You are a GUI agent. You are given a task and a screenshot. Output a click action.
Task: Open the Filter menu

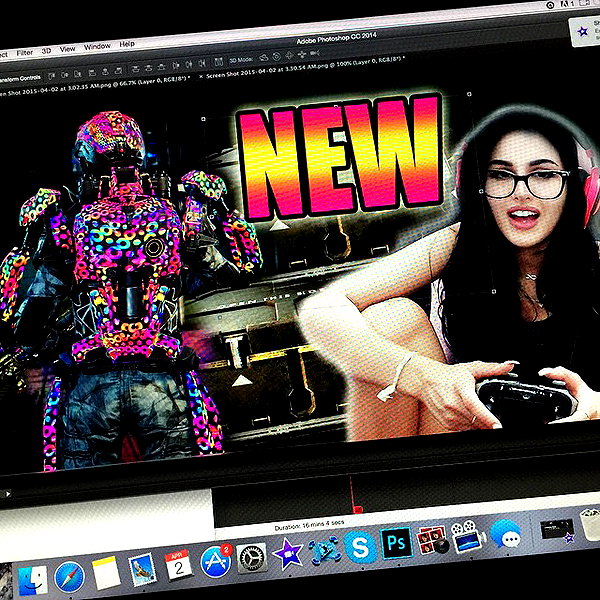[x=24, y=53]
